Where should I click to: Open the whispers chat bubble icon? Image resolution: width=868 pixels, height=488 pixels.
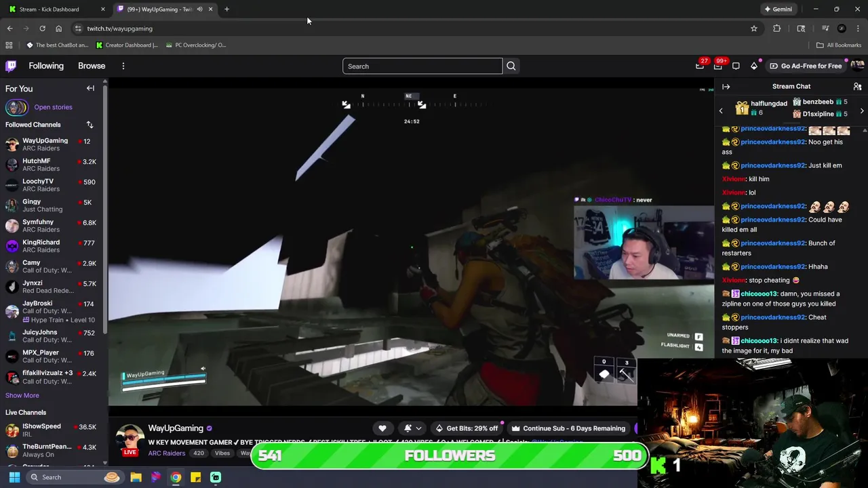(x=736, y=66)
